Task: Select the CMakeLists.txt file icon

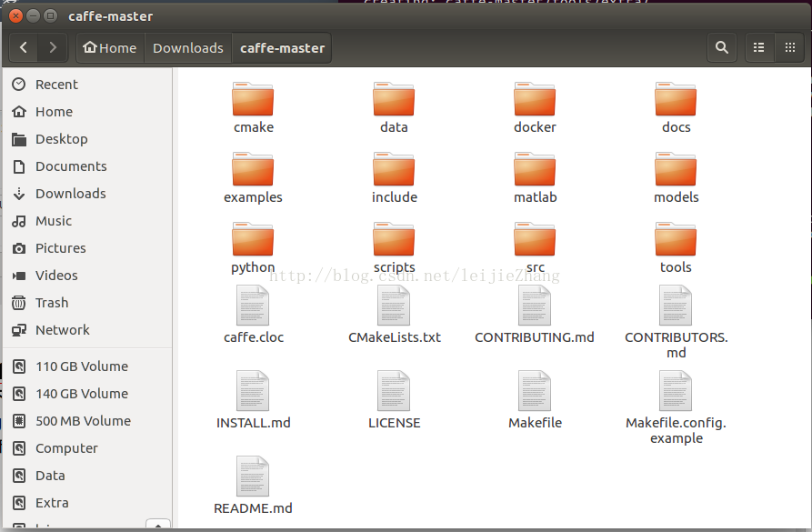Action: pyautogui.click(x=394, y=306)
